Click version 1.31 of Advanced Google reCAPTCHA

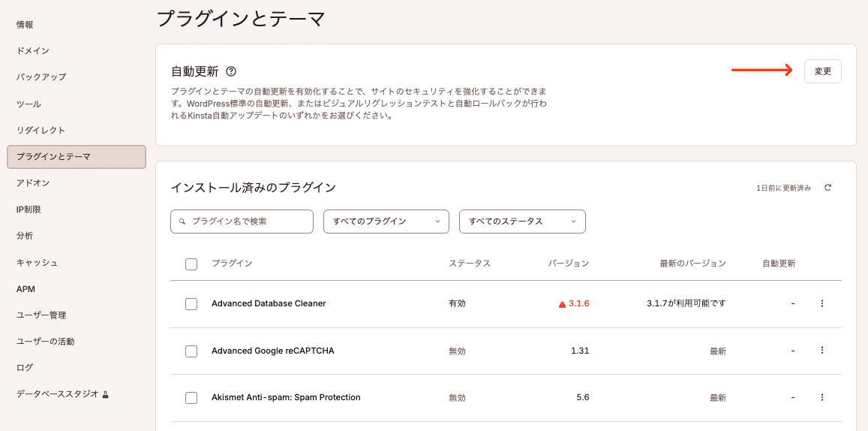tap(580, 351)
